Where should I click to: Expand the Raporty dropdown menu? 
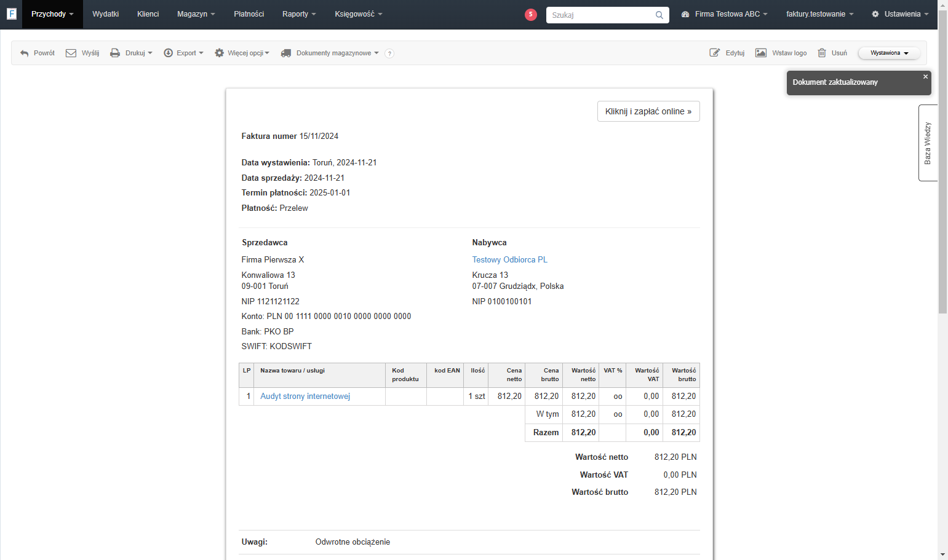pos(299,14)
